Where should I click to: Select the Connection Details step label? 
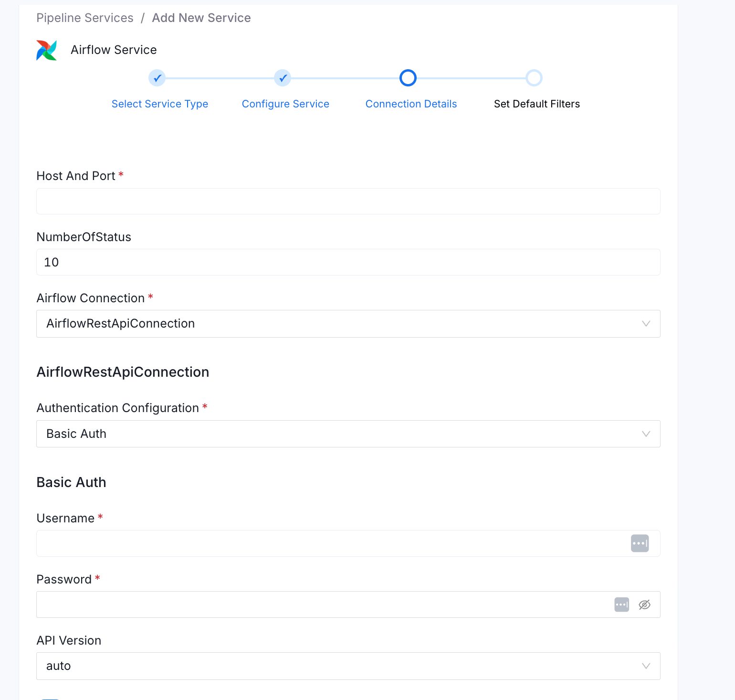coord(411,104)
